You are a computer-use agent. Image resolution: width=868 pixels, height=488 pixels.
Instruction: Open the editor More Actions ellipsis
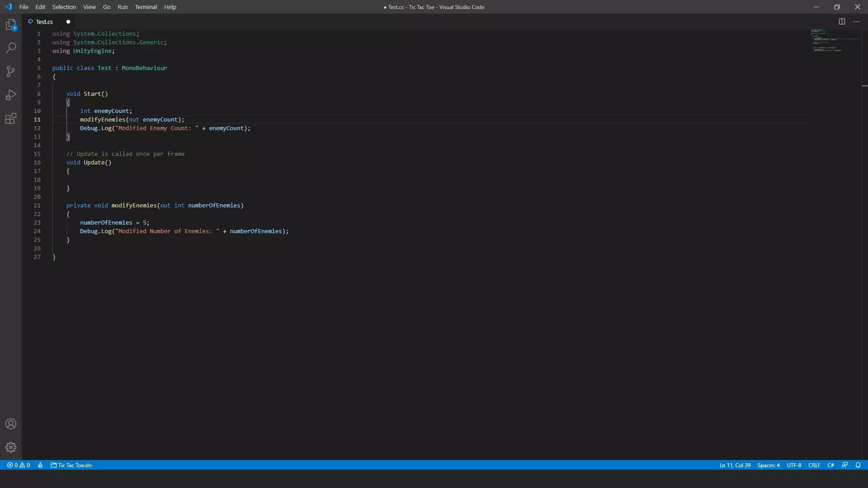[x=856, y=22]
